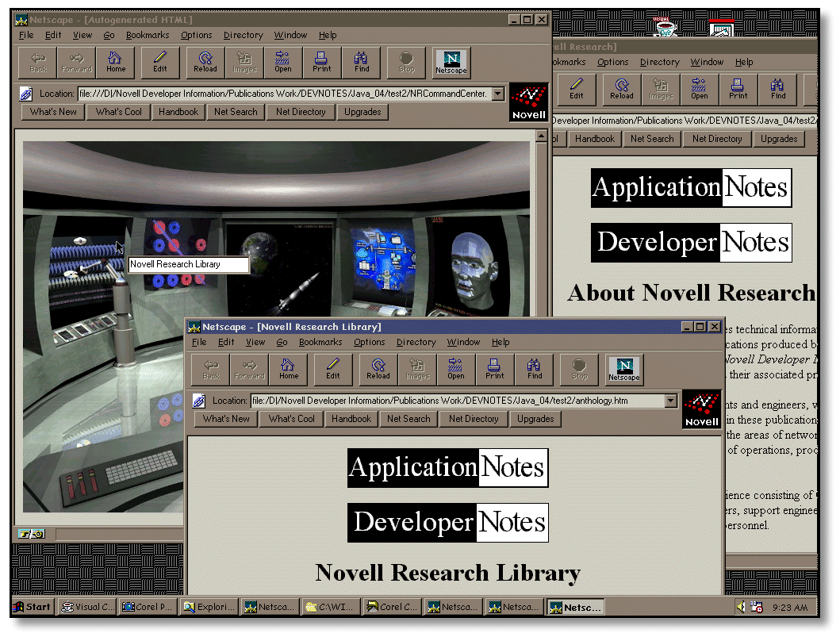This screenshot has height=637, width=840.
Task: Click the Netscape logo button in the Research Library window
Action: [x=624, y=369]
